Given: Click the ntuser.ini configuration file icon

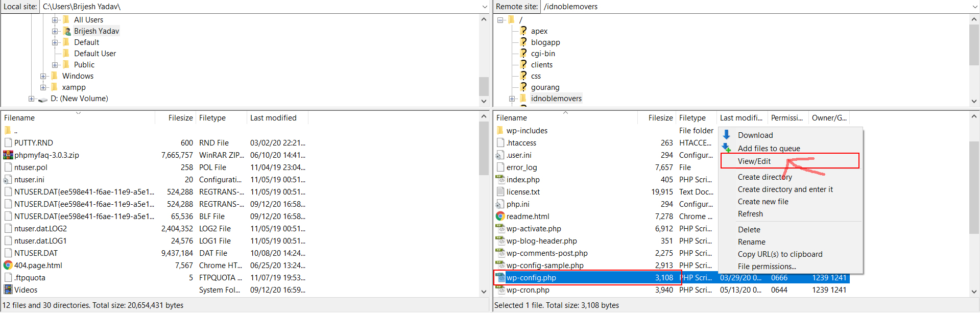Looking at the screenshot, I should (x=8, y=179).
